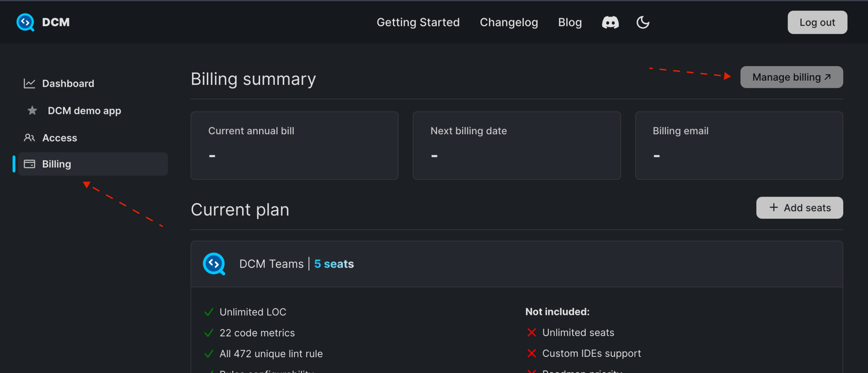868x373 pixels.
Task: Open the DCM demo app entry
Action: point(84,110)
